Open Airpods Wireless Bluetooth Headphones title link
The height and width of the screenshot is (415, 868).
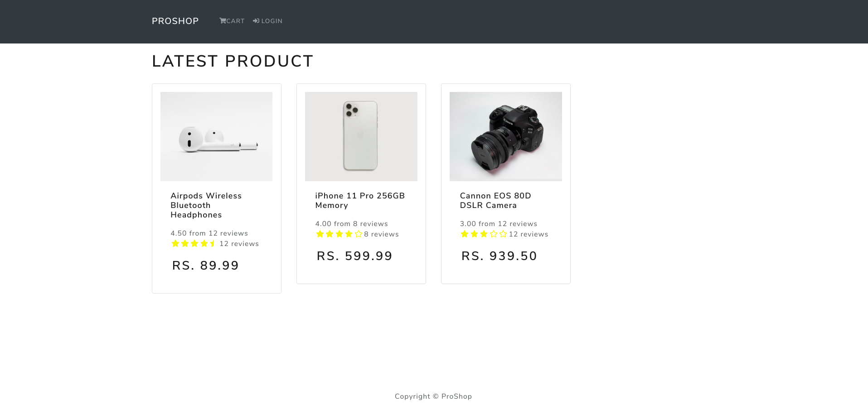click(206, 205)
